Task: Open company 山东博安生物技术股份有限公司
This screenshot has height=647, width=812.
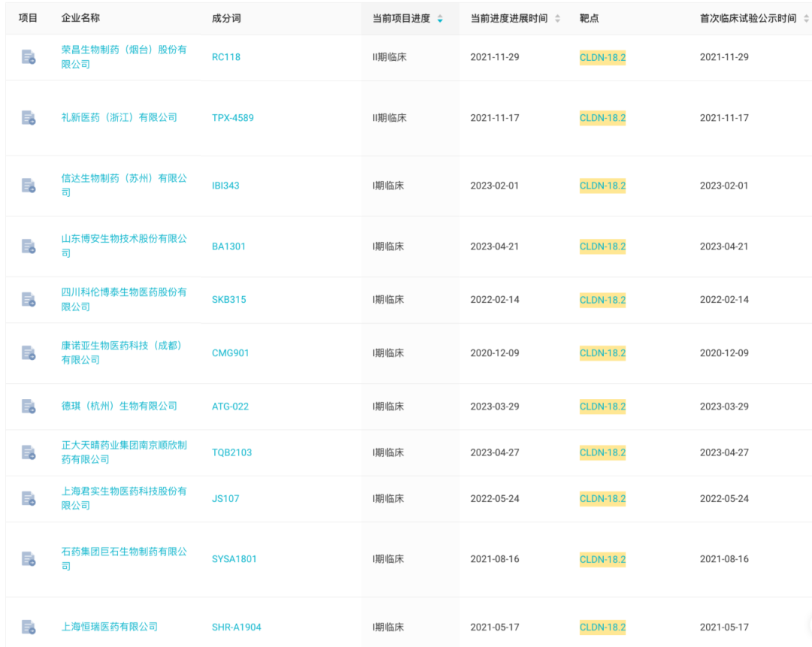Action: (124, 246)
